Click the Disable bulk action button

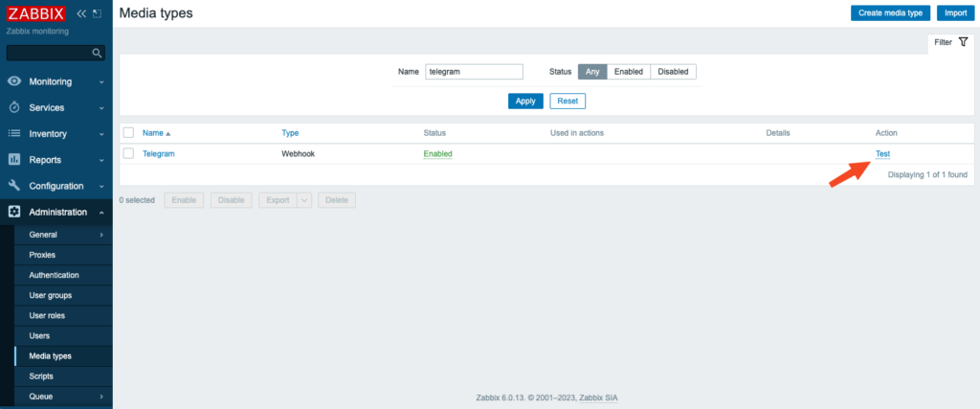click(x=232, y=200)
